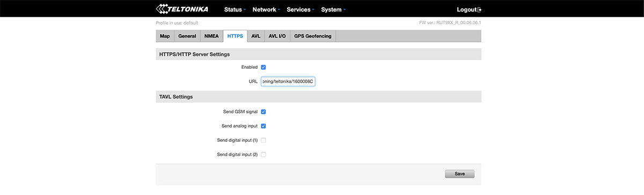Go to the AVL tab

(x=255, y=36)
